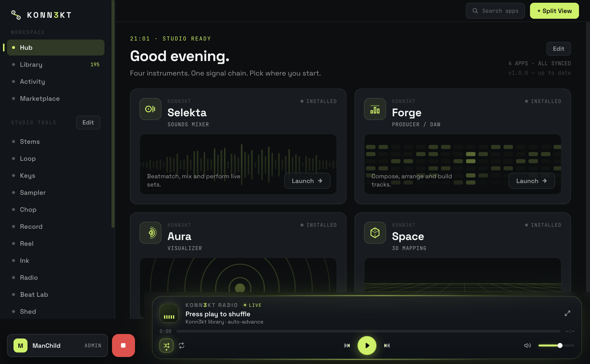
Task: Open the Aura visualizer app icon
Action: click(150, 233)
